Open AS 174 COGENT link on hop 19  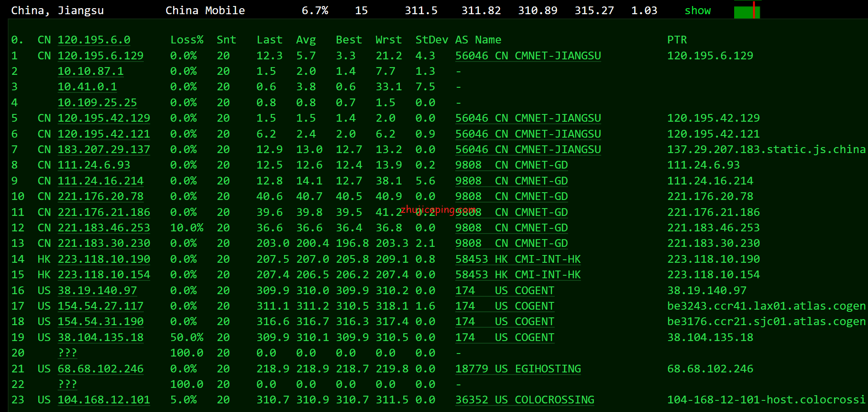coord(505,338)
